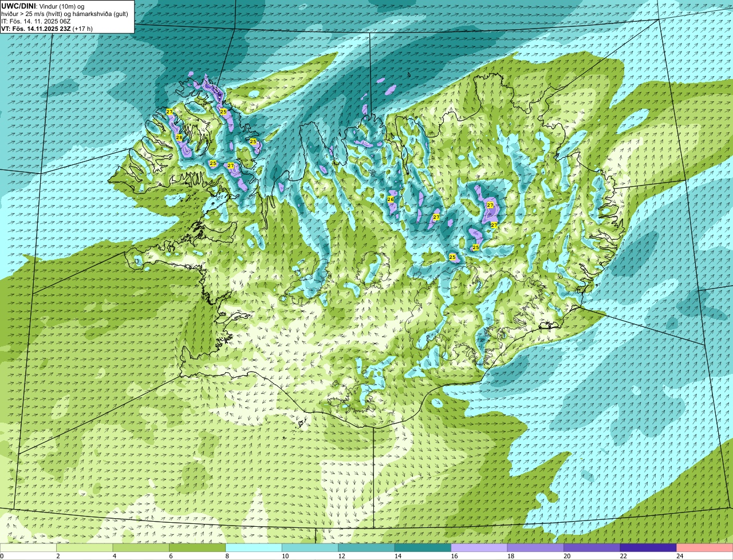Image resolution: width=733 pixels, height=560 pixels.
Task: Click the above-24 m/s pink legend swatch
Action: point(705,547)
